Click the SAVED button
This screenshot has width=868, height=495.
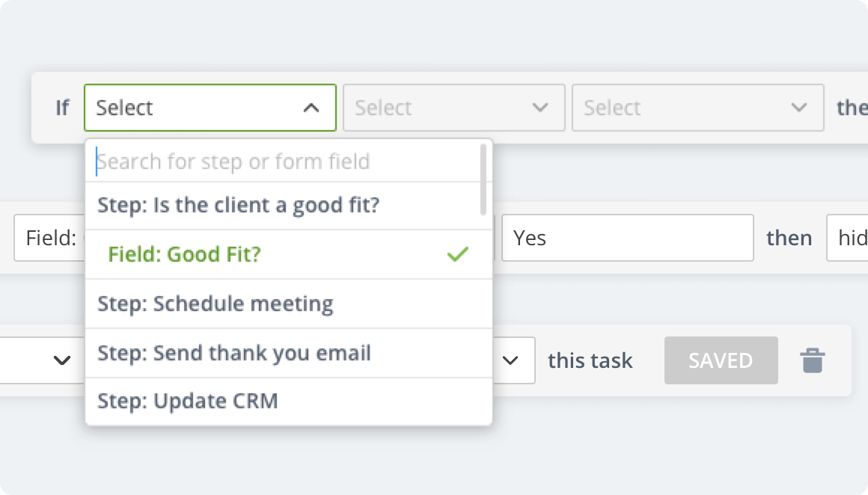[x=721, y=360]
